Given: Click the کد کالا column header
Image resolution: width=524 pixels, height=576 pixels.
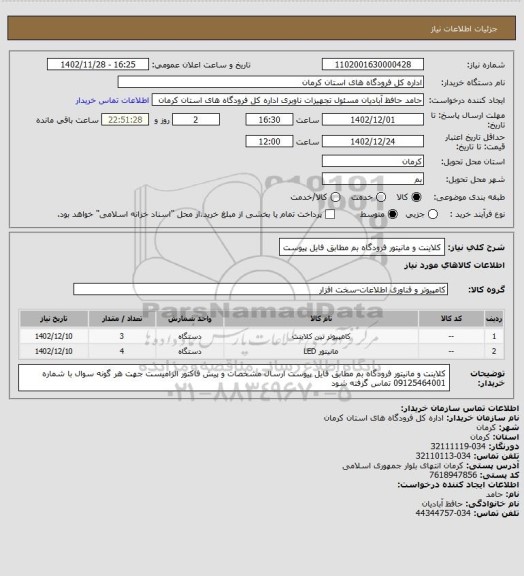Looking at the screenshot, I should point(451,319).
